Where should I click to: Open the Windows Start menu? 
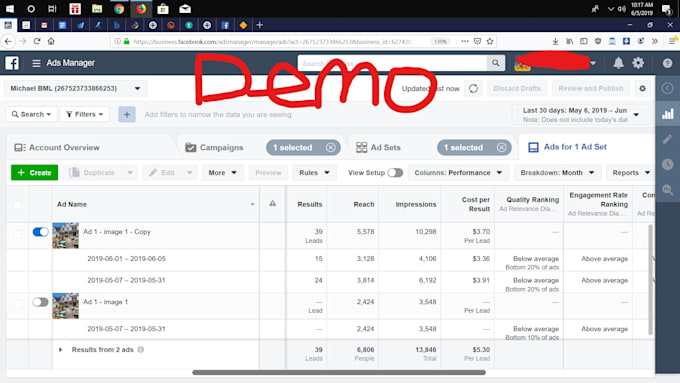coord(10,9)
